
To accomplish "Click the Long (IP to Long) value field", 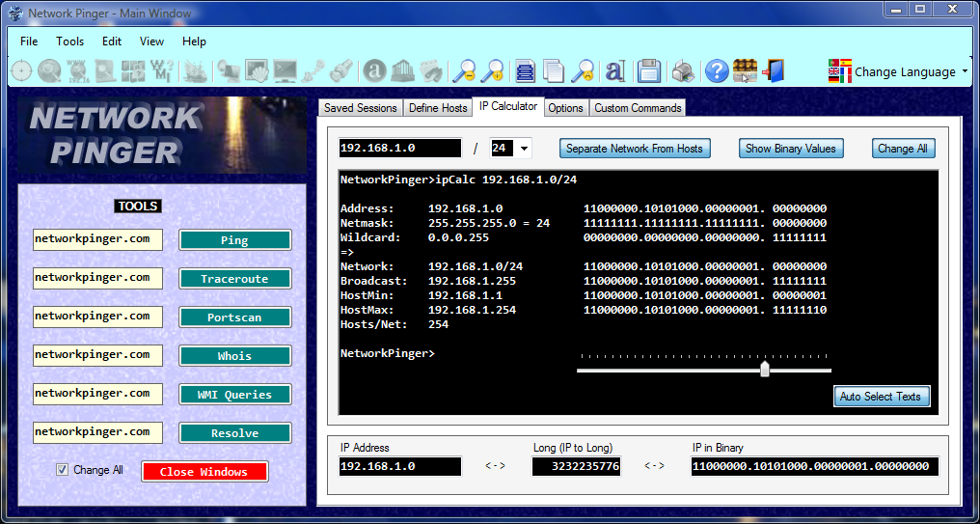I will tap(576, 466).
